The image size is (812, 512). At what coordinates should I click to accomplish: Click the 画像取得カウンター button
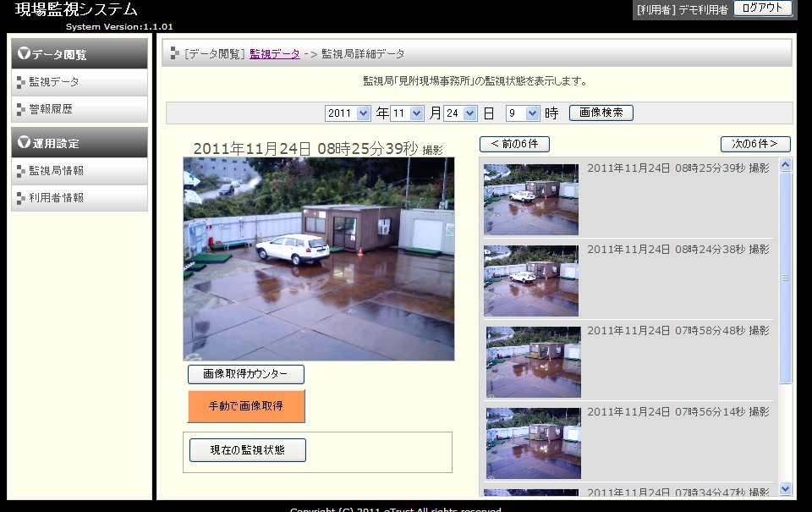[245, 374]
